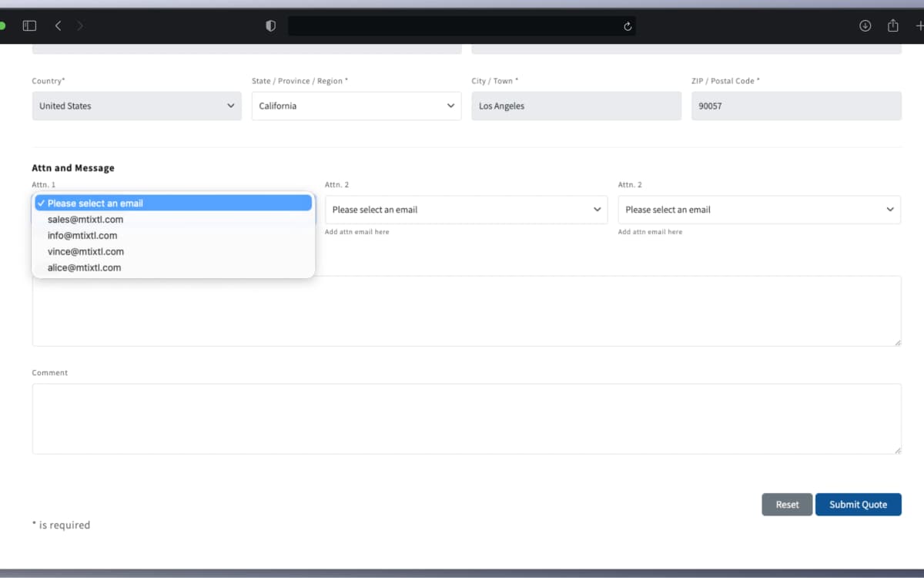Viewport: 924px width, 578px height.
Task: Click the browser forward arrow
Action: [x=80, y=25]
